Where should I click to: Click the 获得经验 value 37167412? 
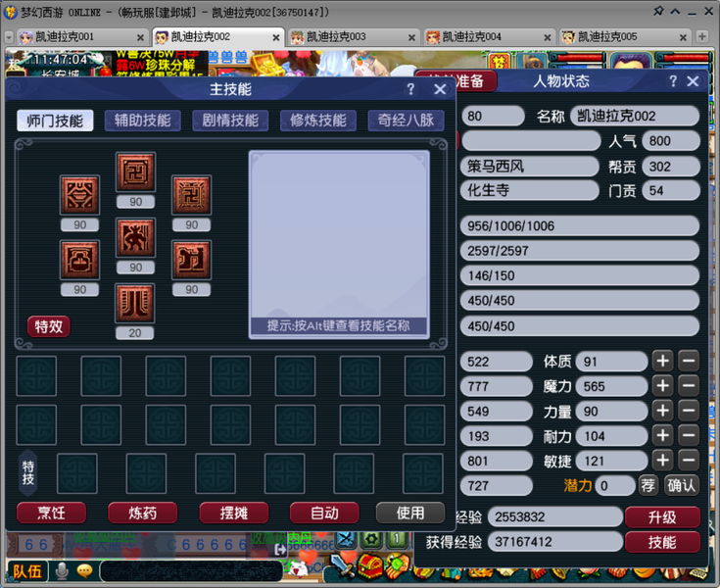[x=555, y=542]
